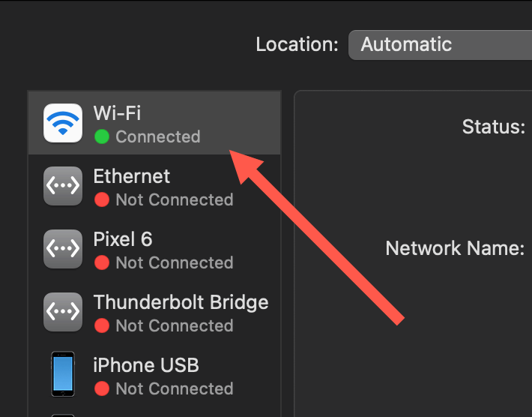
Task: Click iPhone USB red status dot
Action: tap(102, 388)
